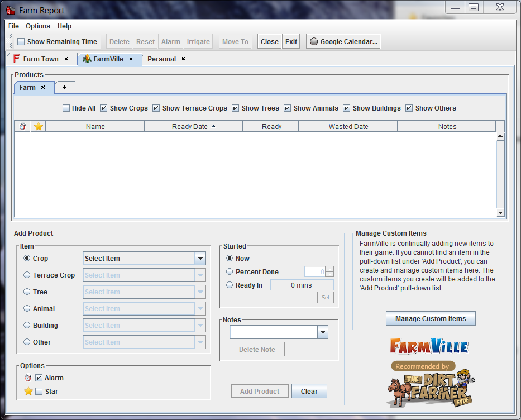Click the alarm clock column header icon
The width and height of the screenshot is (521, 420).
pos(22,127)
